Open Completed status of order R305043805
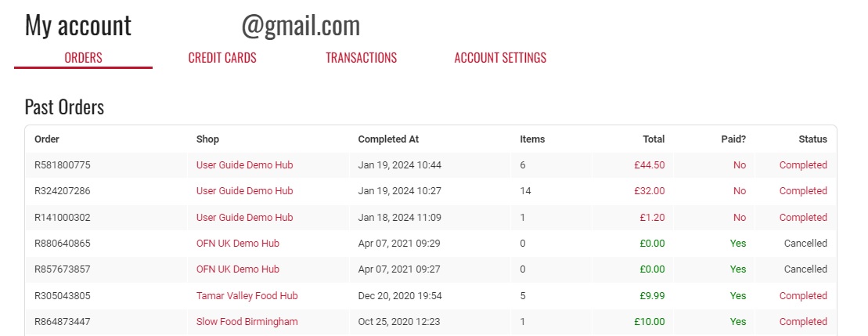The width and height of the screenshot is (868, 336). pos(802,296)
